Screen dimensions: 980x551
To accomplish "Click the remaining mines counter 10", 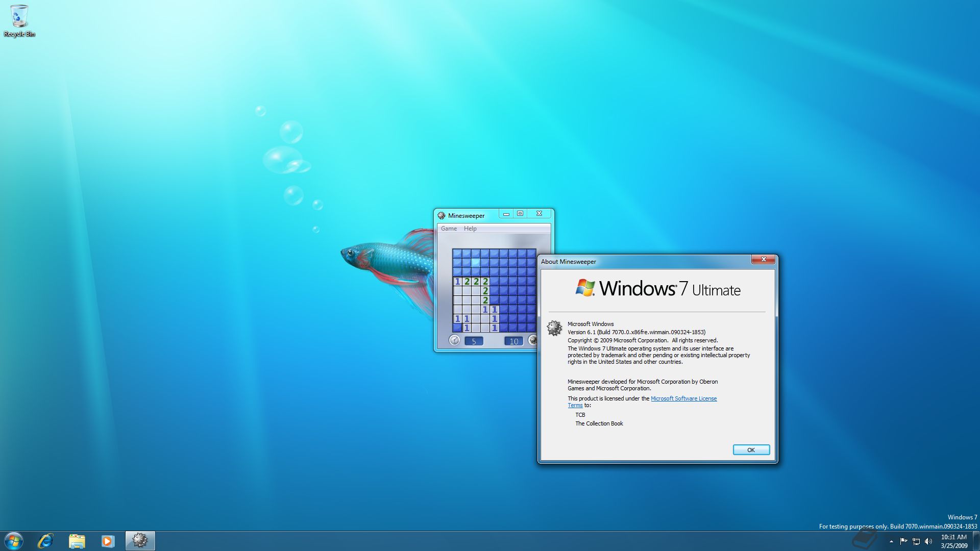I will click(513, 341).
